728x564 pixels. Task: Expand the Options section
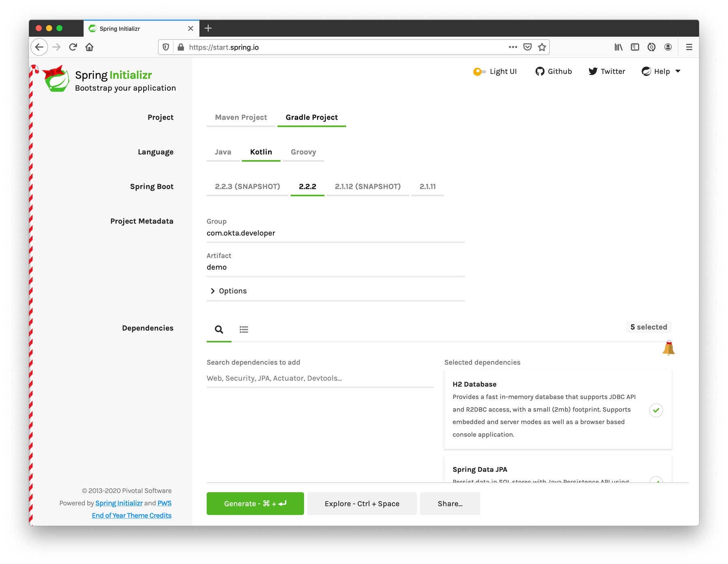click(x=229, y=291)
